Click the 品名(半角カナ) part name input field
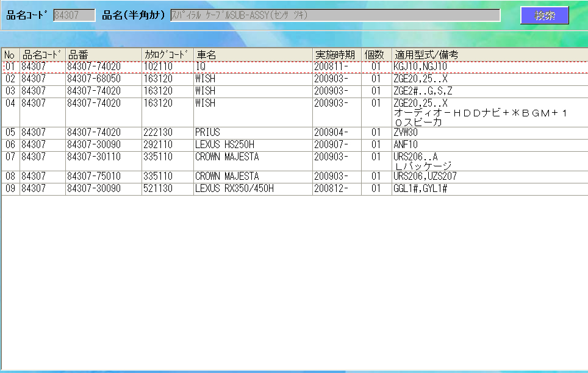Screen dimensions: 588x373 coord(335,15)
